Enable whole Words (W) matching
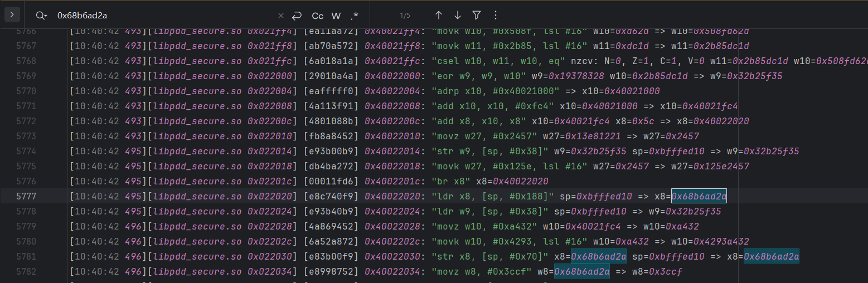This screenshot has height=283, width=868. pos(336,16)
